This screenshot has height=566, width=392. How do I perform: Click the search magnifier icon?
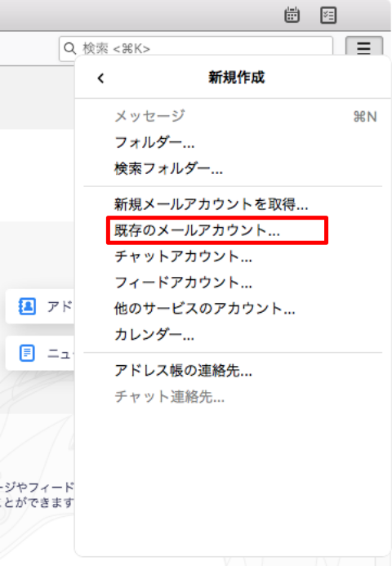[69, 48]
